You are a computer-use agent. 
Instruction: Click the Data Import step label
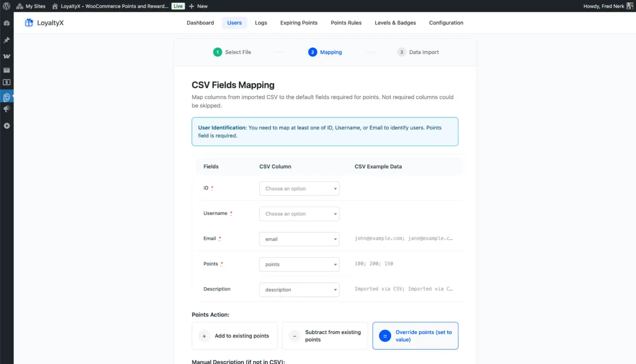pos(424,52)
